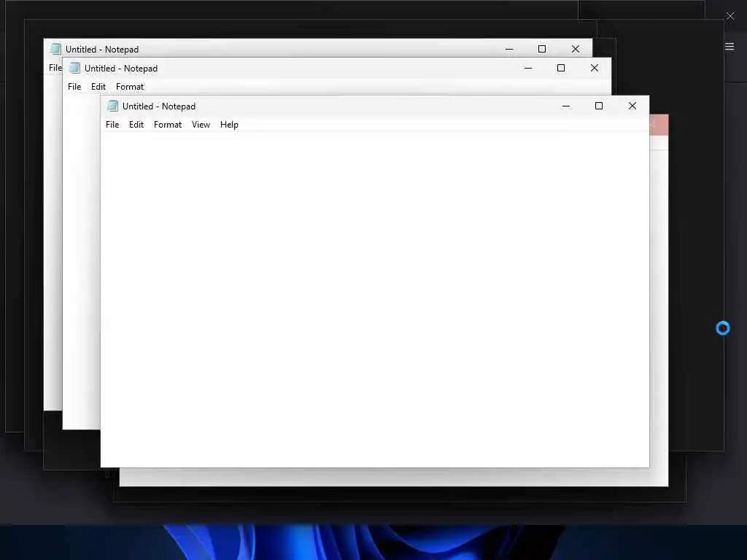Open Format menu in front Notepad window
747x560 pixels.
click(168, 125)
